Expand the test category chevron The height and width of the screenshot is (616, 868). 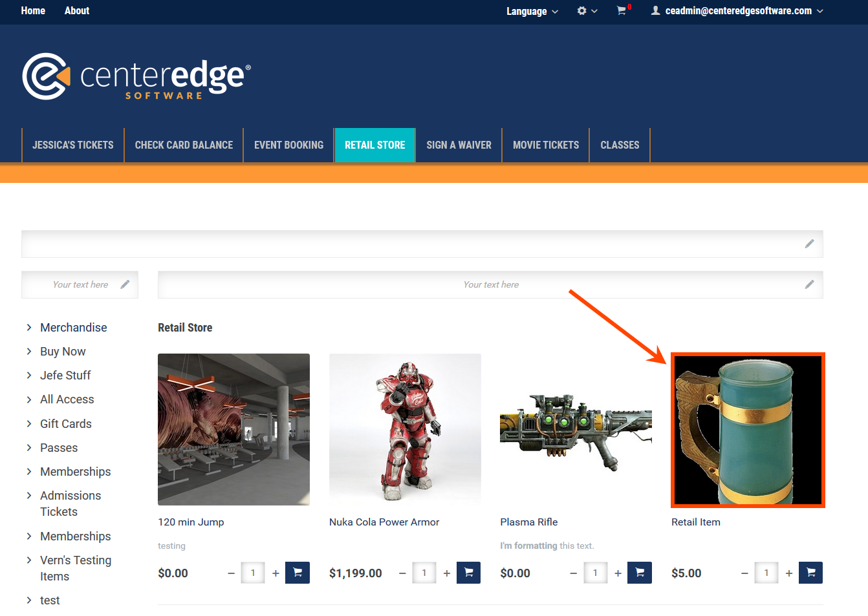tap(29, 600)
